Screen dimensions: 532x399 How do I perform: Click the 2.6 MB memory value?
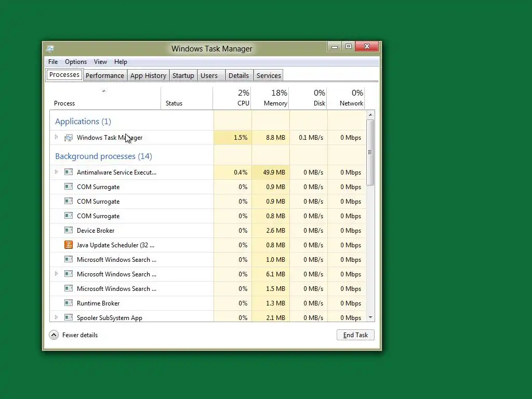[x=275, y=230]
